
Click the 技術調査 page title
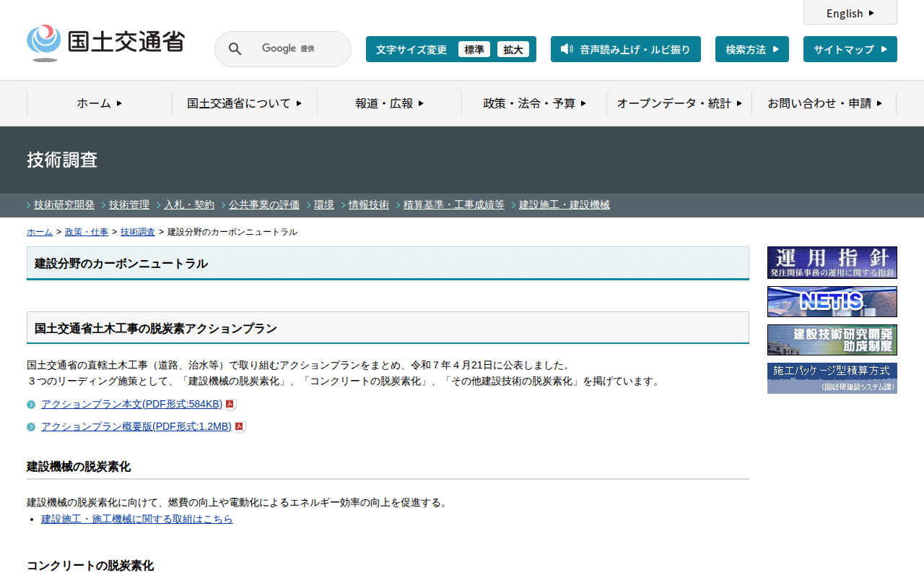tap(62, 160)
